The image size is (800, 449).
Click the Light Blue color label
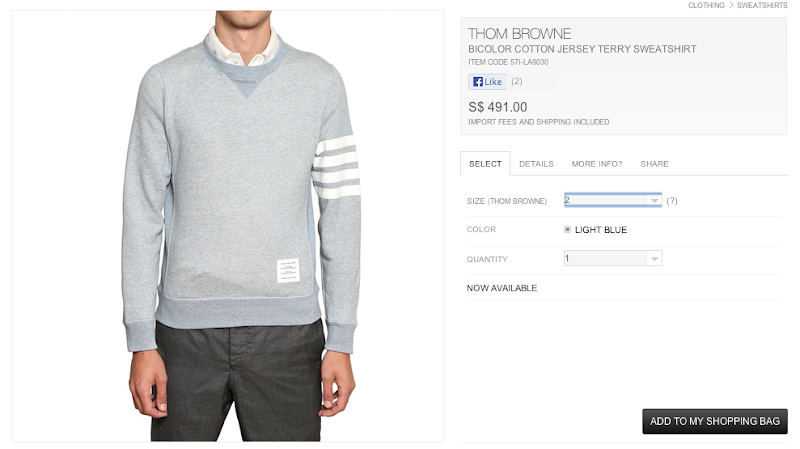coord(601,230)
